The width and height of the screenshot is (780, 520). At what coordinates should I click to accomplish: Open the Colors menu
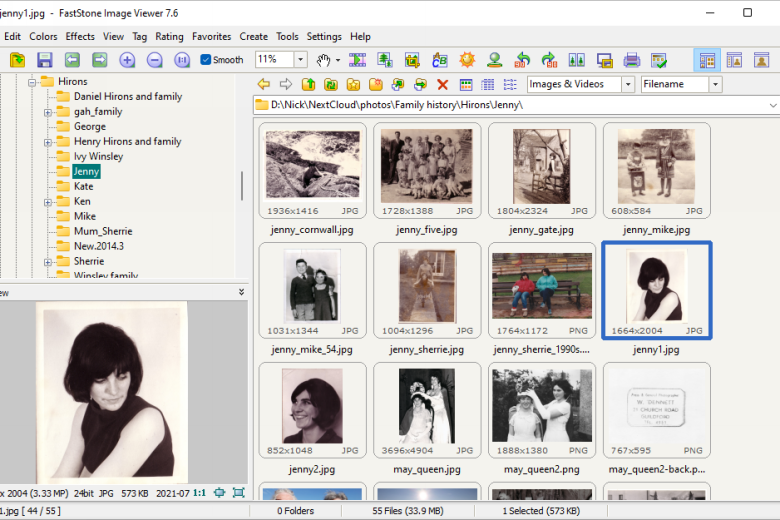pos(43,36)
